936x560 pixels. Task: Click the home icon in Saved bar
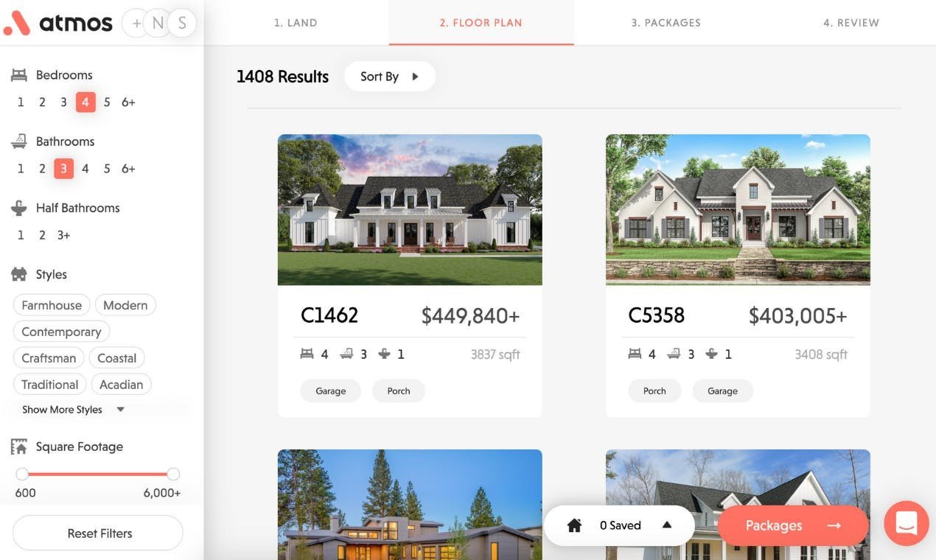tap(575, 525)
